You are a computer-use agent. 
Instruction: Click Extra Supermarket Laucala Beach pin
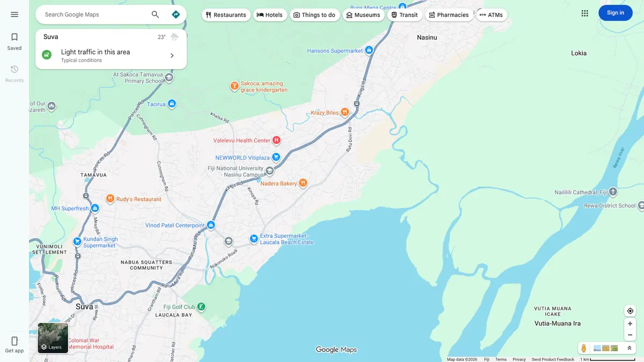(254, 239)
